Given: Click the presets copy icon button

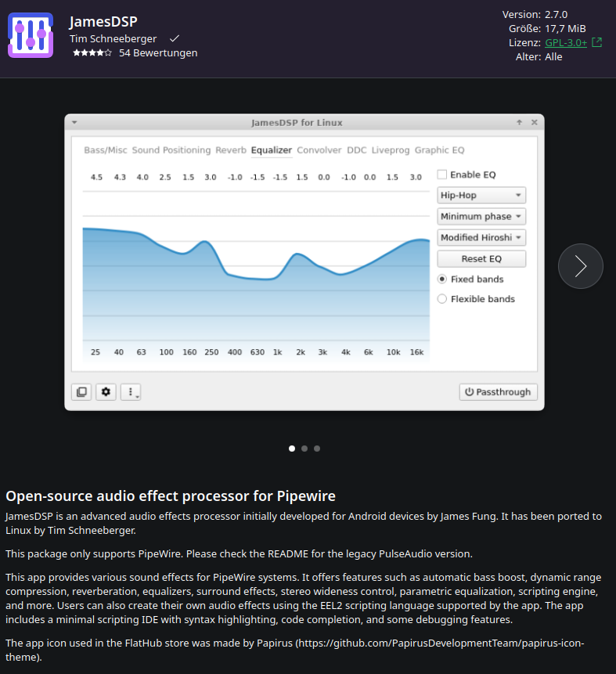Looking at the screenshot, I should pos(81,392).
